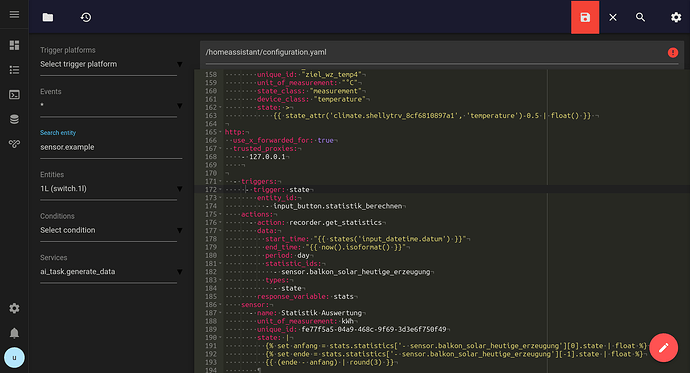
Task: Collapse actions fold at line 175
Action: tap(220, 214)
